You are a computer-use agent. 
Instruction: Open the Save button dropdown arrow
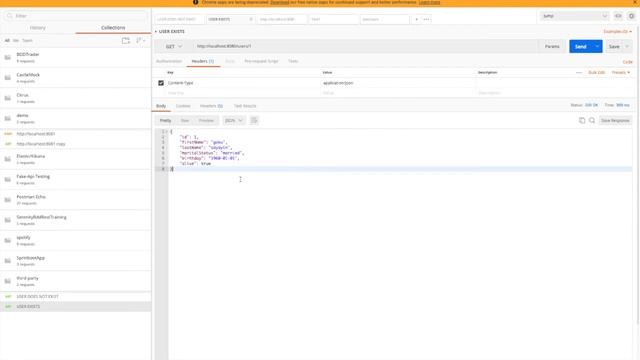(x=627, y=47)
